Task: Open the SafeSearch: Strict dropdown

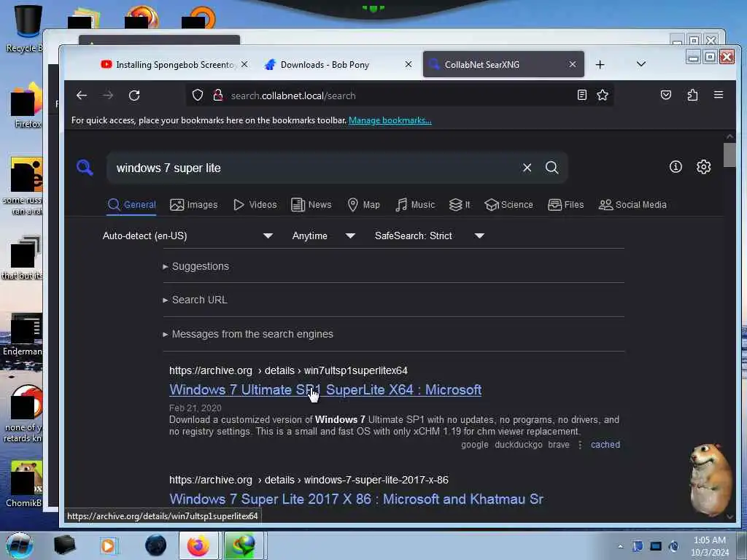Action: pyautogui.click(x=429, y=236)
